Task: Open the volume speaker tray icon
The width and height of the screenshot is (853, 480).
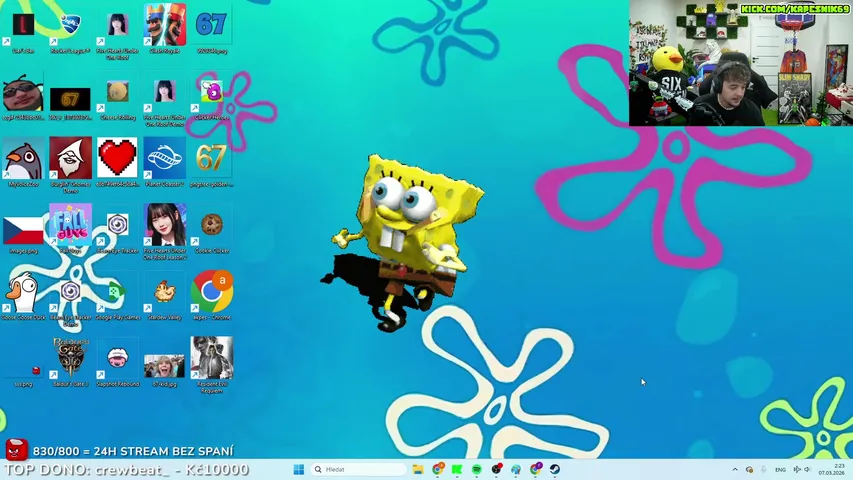Action: tap(808, 469)
